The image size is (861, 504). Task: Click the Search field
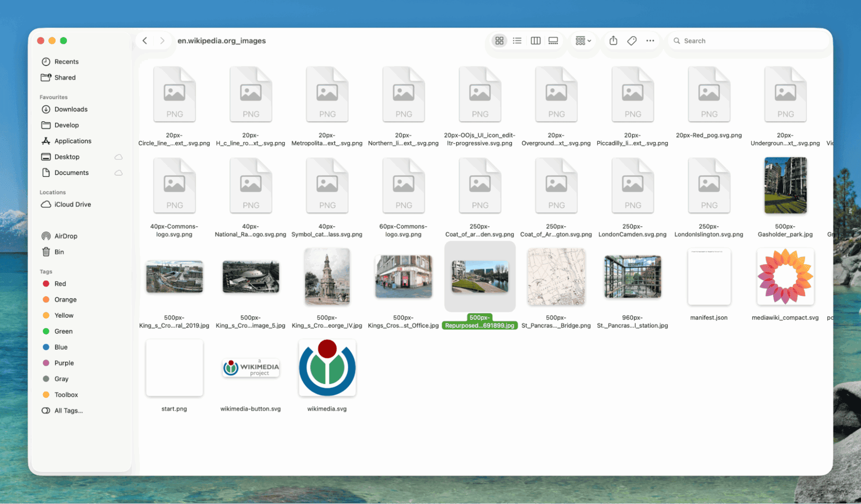748,41
